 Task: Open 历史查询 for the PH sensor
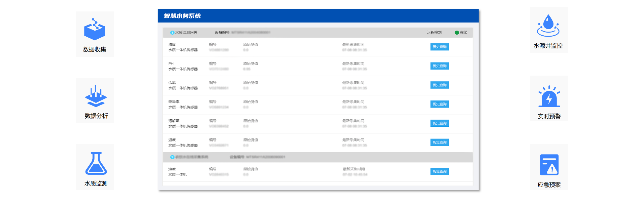(x=439, y=66)
